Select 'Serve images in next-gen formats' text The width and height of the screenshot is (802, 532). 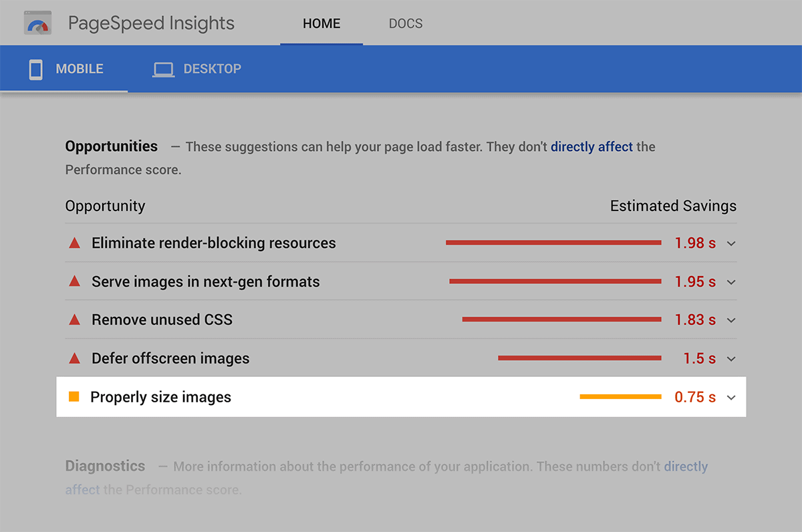coord(206,282)
